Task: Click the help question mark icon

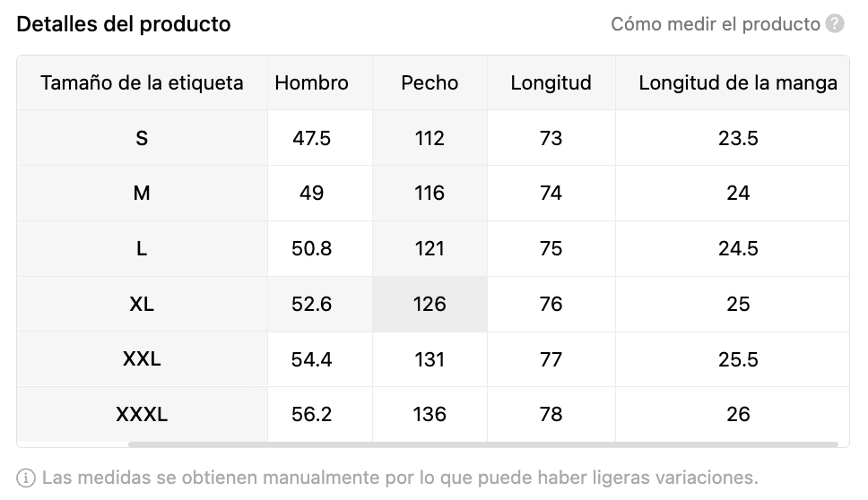Action: 835,24
